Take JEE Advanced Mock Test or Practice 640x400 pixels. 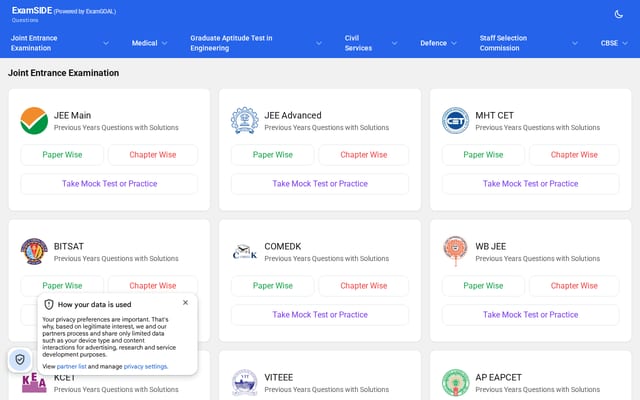tap(320, 184)
